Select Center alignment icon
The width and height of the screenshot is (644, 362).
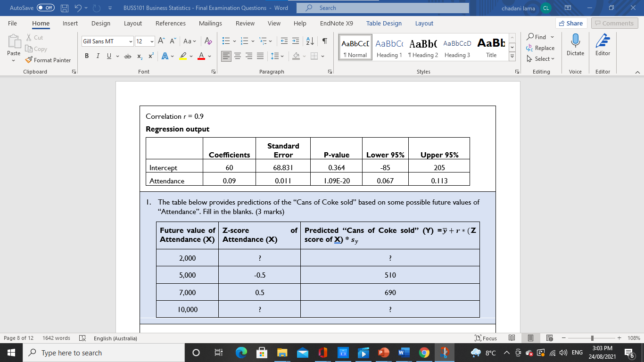(x=238, y=56)
